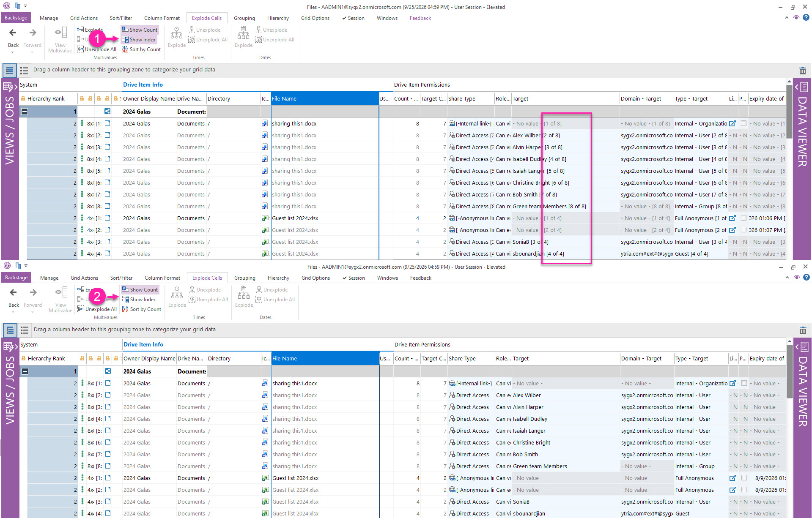Click the Session menu in bottom window

[354, 278]
